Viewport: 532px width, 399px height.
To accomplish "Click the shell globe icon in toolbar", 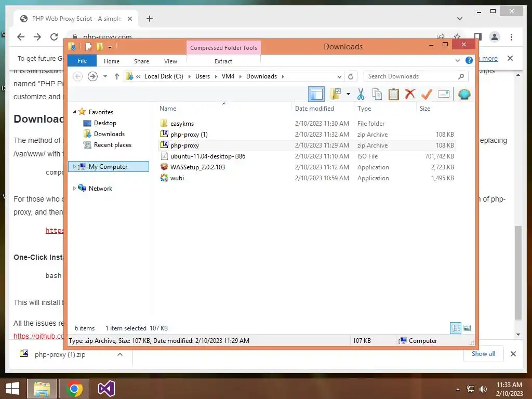I will click(x=464, y=94).
